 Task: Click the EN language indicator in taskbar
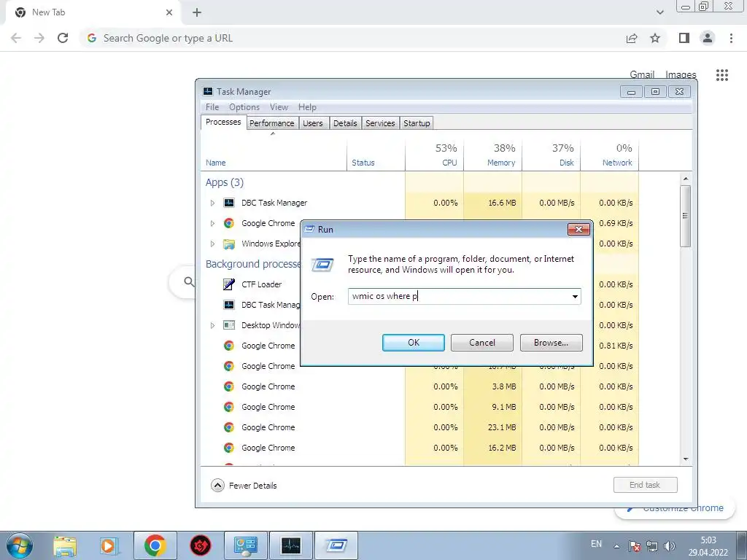click(596, 544)
